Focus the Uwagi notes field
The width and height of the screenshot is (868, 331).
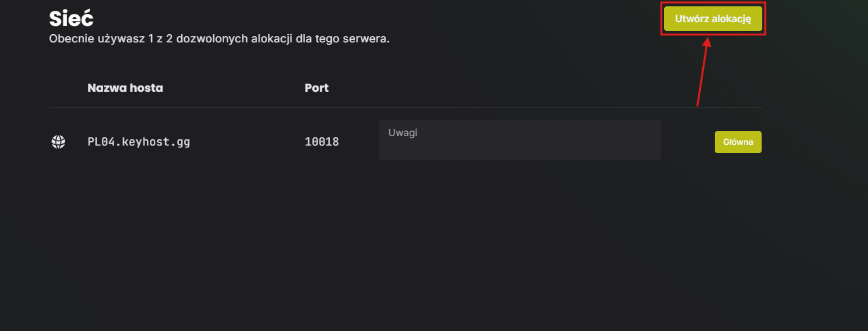pyautogui.click(x=520, y=140)
